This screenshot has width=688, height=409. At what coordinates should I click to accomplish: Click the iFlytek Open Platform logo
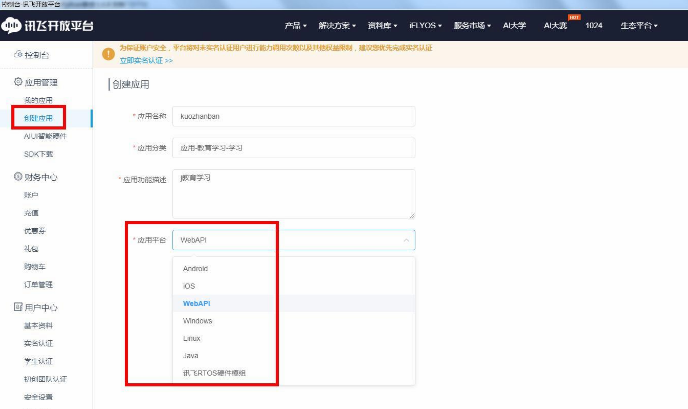(47, 25)
